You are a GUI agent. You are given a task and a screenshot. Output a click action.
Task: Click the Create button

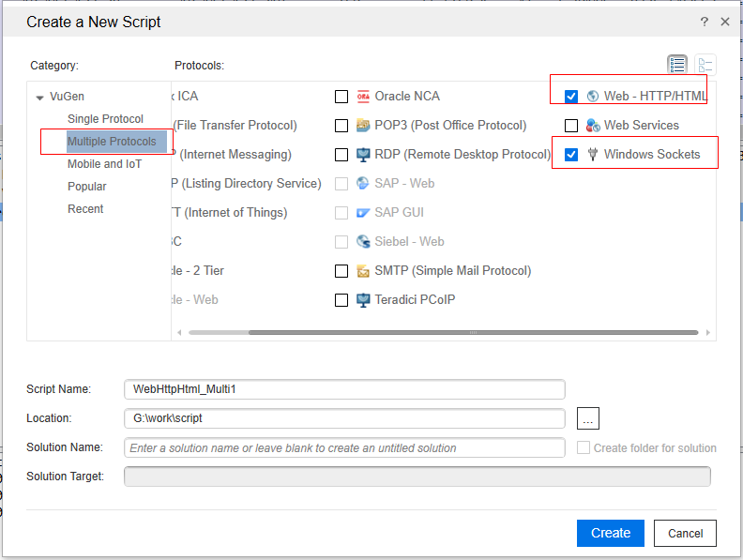(611, 533)
